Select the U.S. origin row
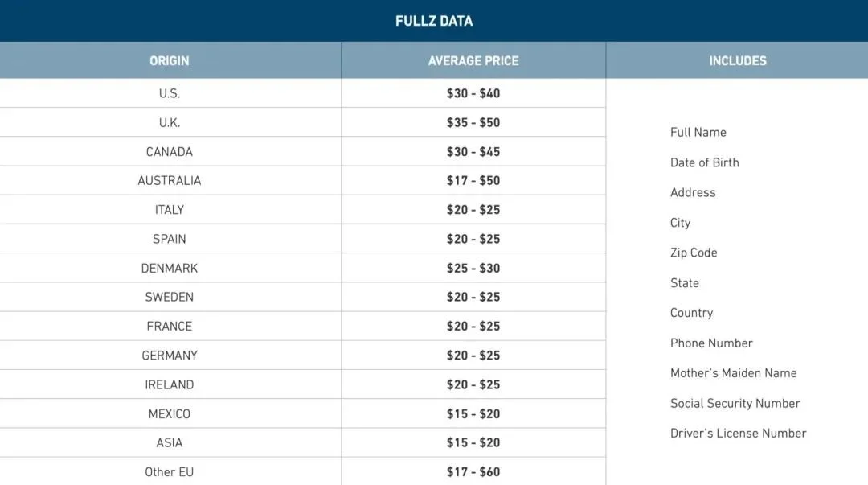This screenshot has width=868, height=485. (170, 93)
